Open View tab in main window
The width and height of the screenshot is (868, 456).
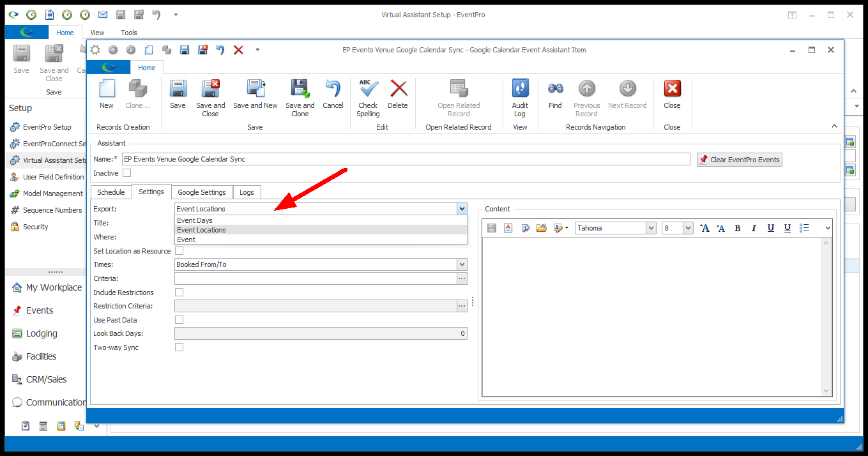(x=97, y=33)
